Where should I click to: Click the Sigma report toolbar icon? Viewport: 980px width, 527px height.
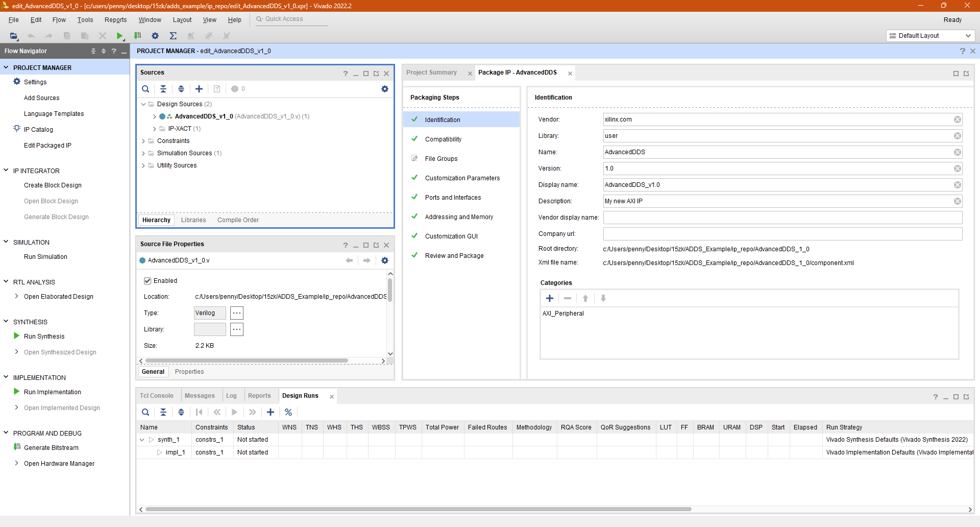pos(173,36)
